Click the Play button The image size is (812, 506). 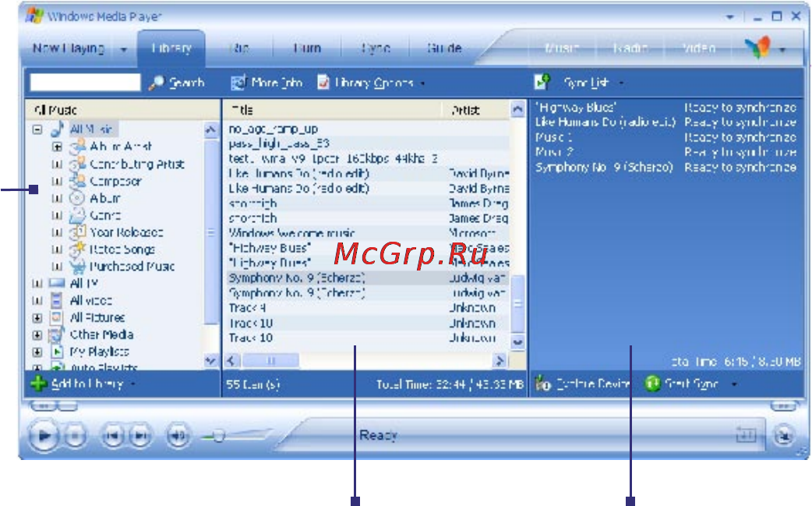pyautogui.click(x=44, y=436)
